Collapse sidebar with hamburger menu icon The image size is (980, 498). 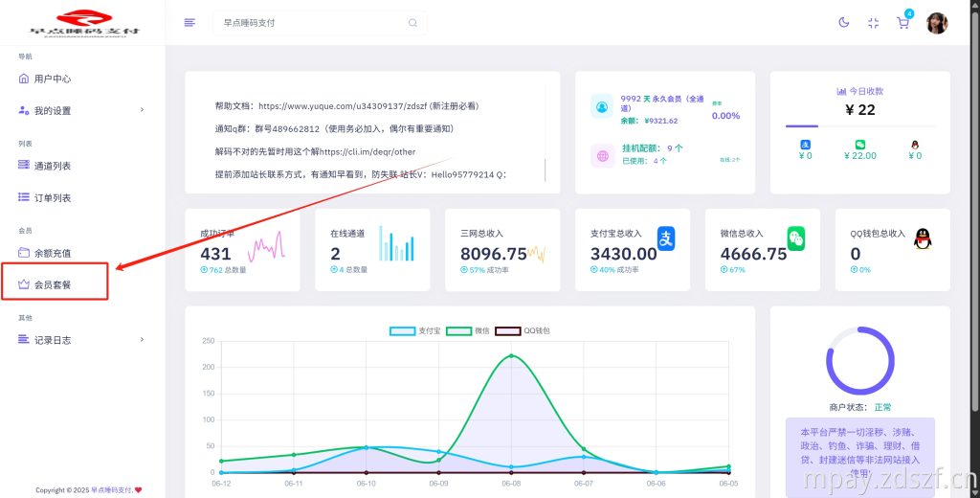point(189,23)
